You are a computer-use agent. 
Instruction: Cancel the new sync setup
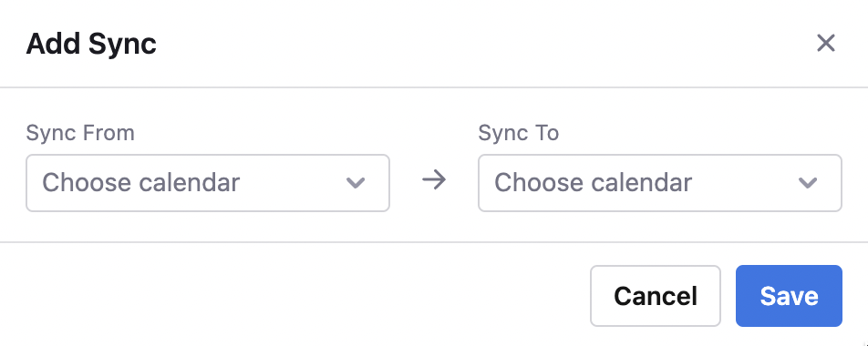tap(656, 296)
